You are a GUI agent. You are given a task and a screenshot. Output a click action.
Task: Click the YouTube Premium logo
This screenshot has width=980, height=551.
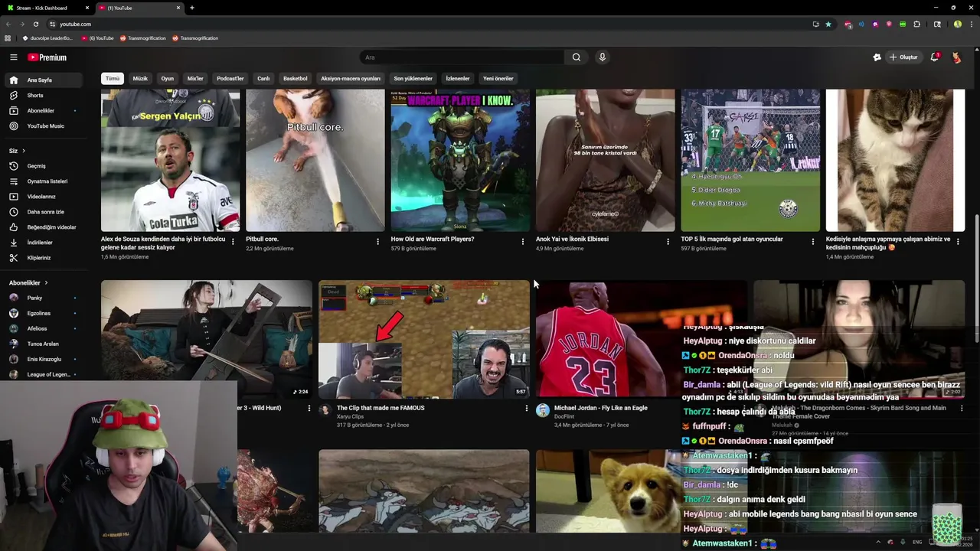point(47,57)
